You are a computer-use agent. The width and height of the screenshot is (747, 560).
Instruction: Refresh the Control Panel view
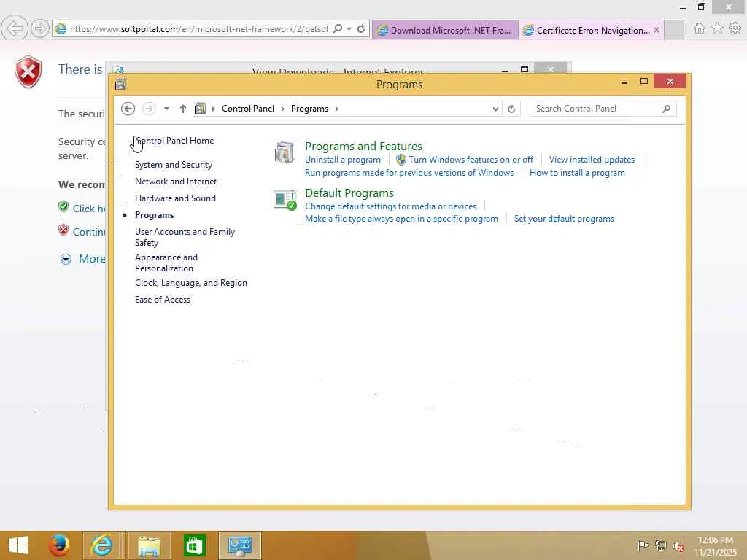[511, 109]
